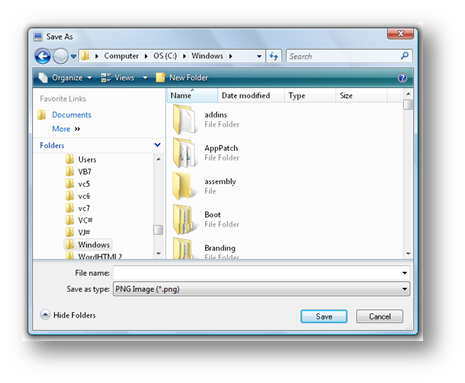Create a New Folder
Screen dimensions: 465x383
coord(182,78)
